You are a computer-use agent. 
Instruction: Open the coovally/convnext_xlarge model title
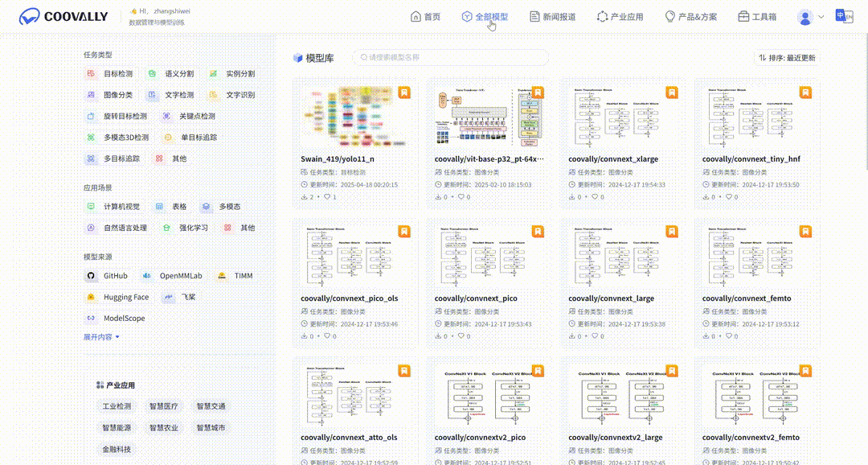[x=613, y=159]
